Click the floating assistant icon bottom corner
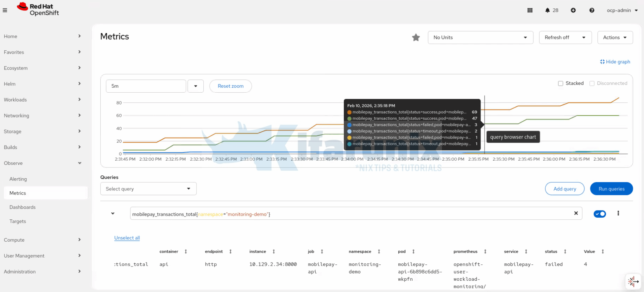Viewport: 644px width, 292px height. click(634, 282)
